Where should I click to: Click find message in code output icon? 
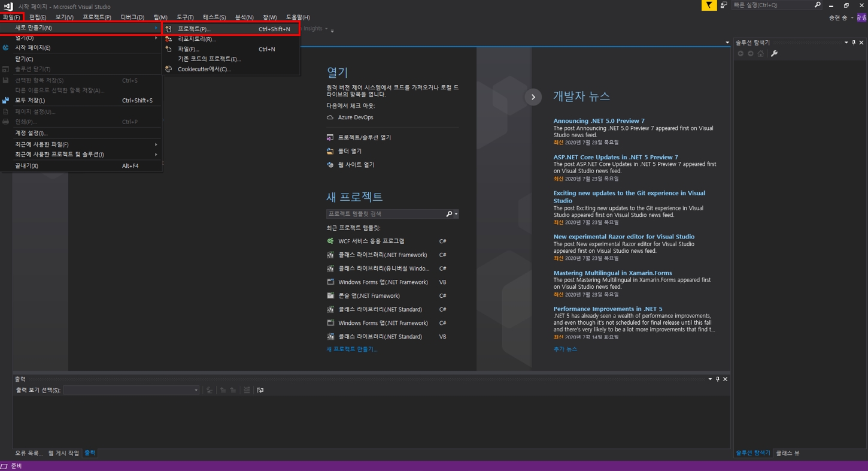(210, 390)
